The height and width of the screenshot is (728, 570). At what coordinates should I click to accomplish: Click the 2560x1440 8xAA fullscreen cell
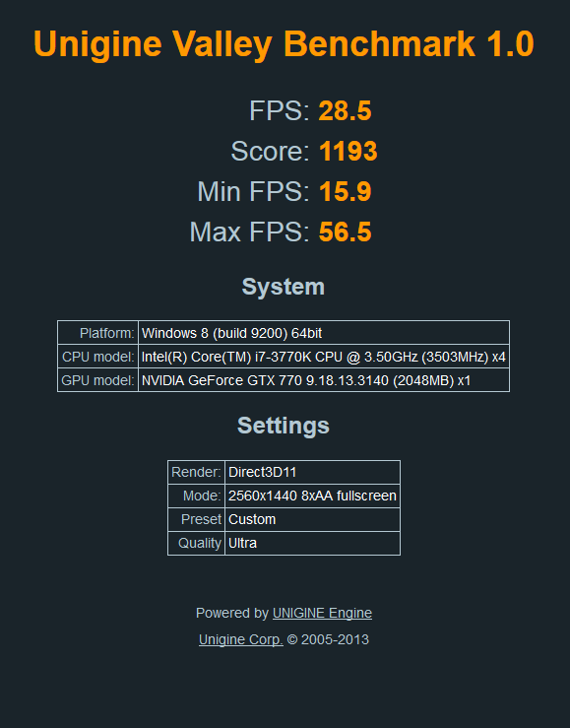[x=313, y=496]
